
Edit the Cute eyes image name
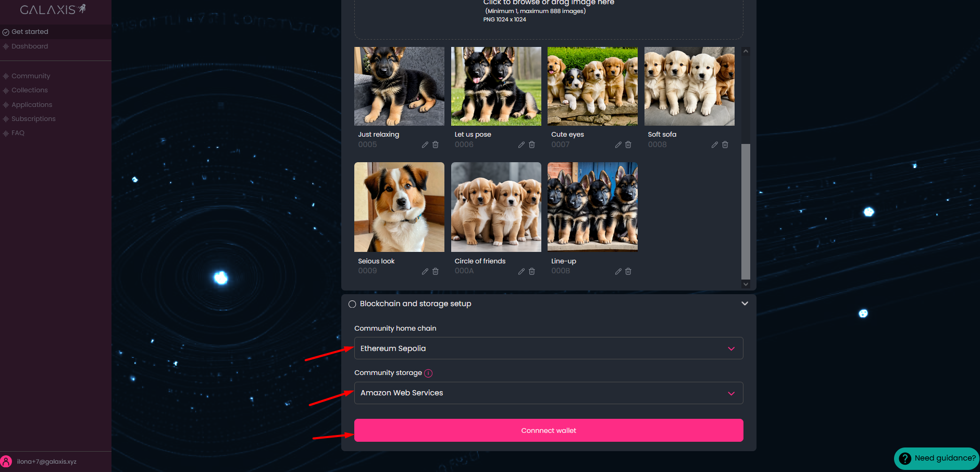pyautogui.click(x=618, y=145)
